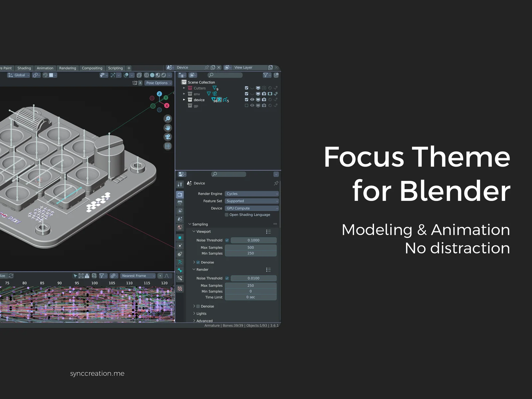The height and width of the screenshot is (399, 532).
Task: Toggle camera view gizmo in viewport
Action: click(x=168, y=137)
